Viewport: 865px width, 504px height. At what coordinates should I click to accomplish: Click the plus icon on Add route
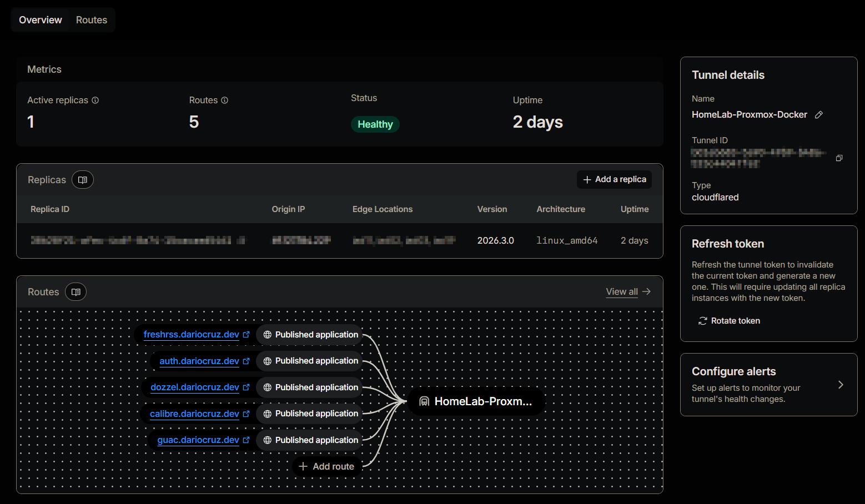click(x=303, y=467)
